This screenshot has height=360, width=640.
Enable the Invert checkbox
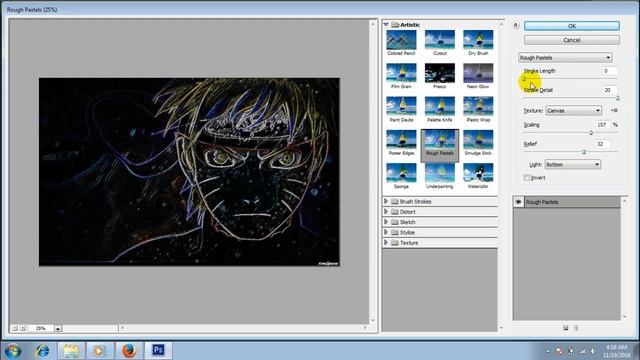(527, 178)
